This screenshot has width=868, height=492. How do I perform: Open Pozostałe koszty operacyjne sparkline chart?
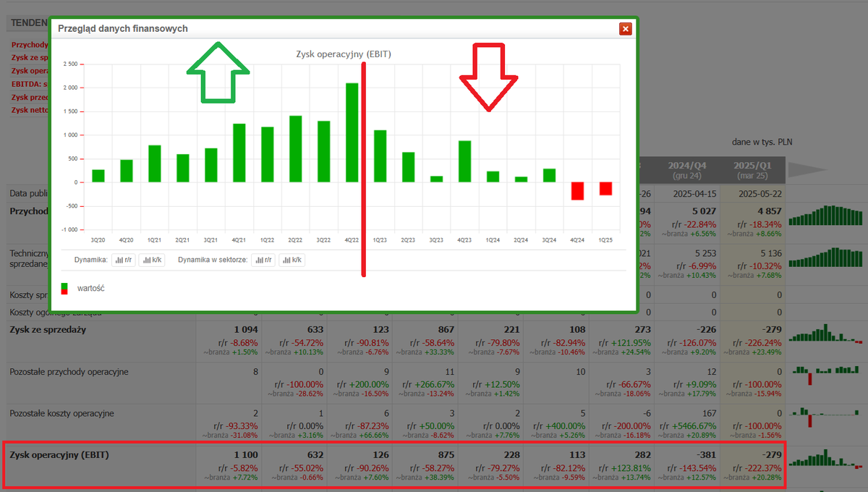click(825, 416)
